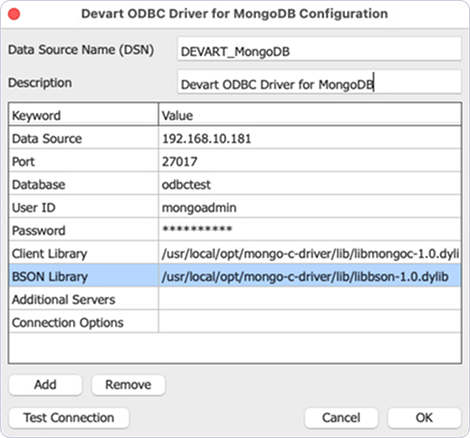Screen dimensions: 470x438
Task: Click the Value column header
Action: pos(310,115)
